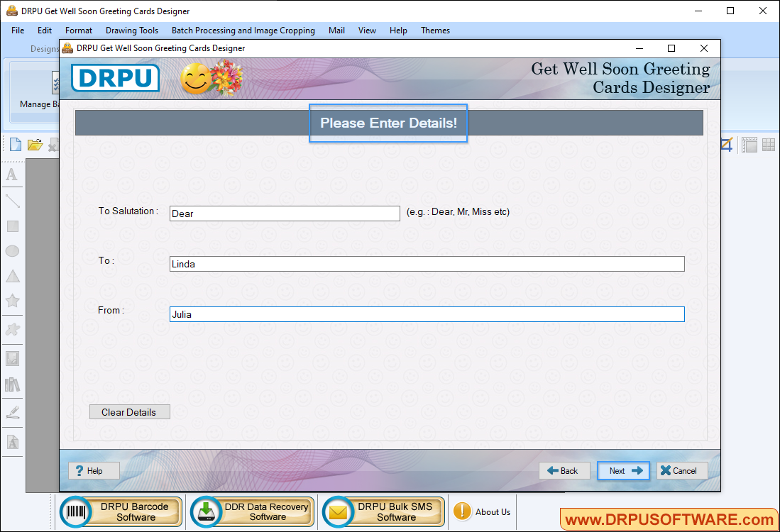Click the To Salutation input field
Screen dimensions: 780x532
(x=285, y=214)
